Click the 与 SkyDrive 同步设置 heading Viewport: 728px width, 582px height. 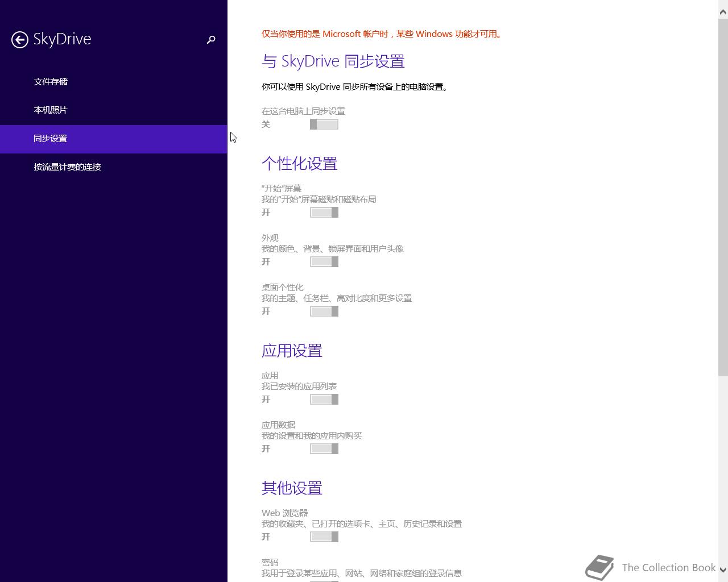333,61
